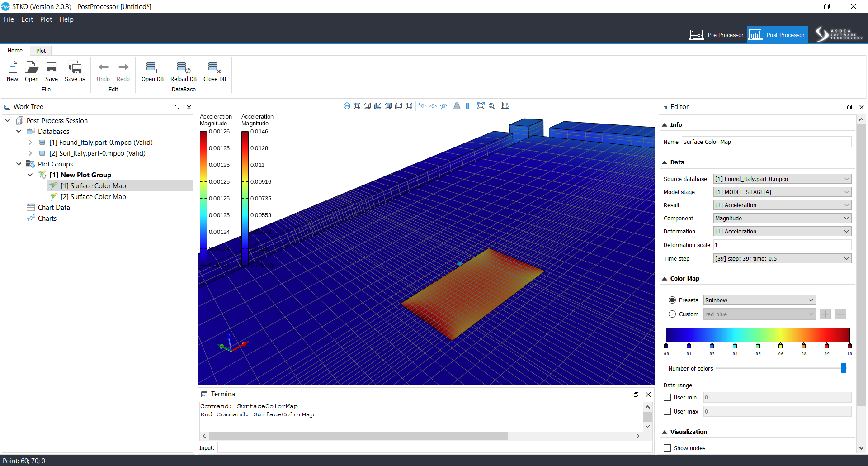Viewport: 868px width, 466px height.
Task: Switch to the right face view cube
Action: [x=409, y=106]
